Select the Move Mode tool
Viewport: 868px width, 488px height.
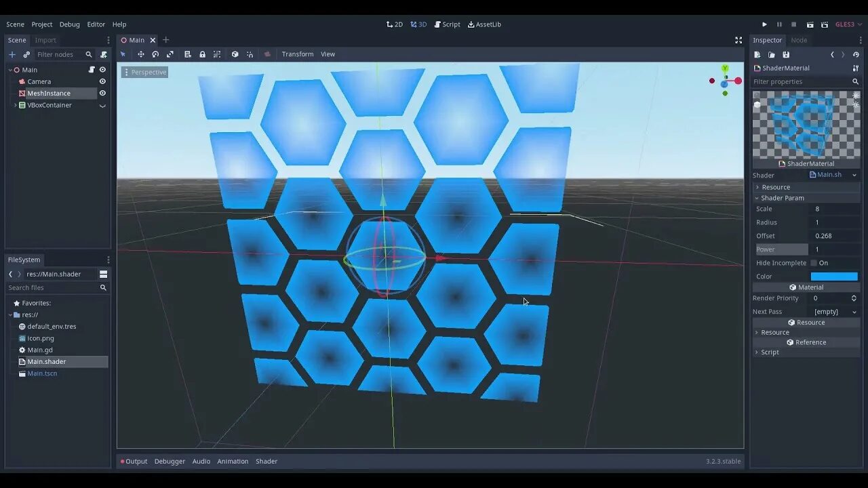(141, 54)
